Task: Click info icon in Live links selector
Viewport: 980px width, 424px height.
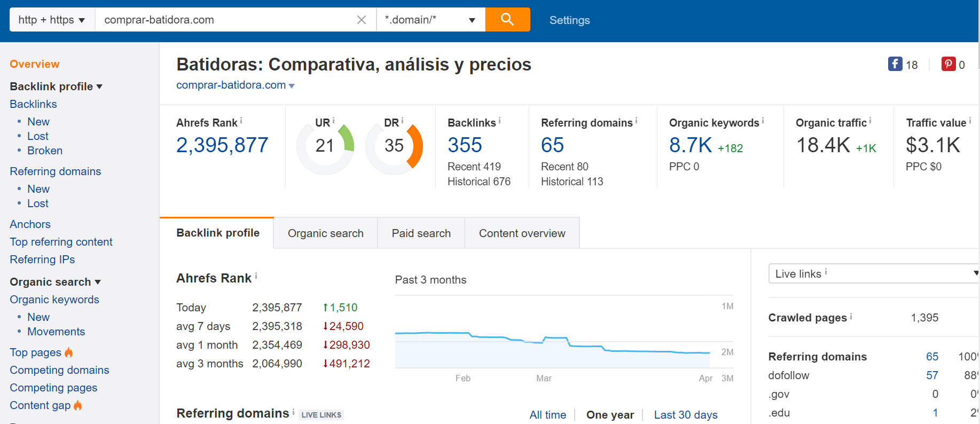Action: pyautogui.click(x=826, y=272)
